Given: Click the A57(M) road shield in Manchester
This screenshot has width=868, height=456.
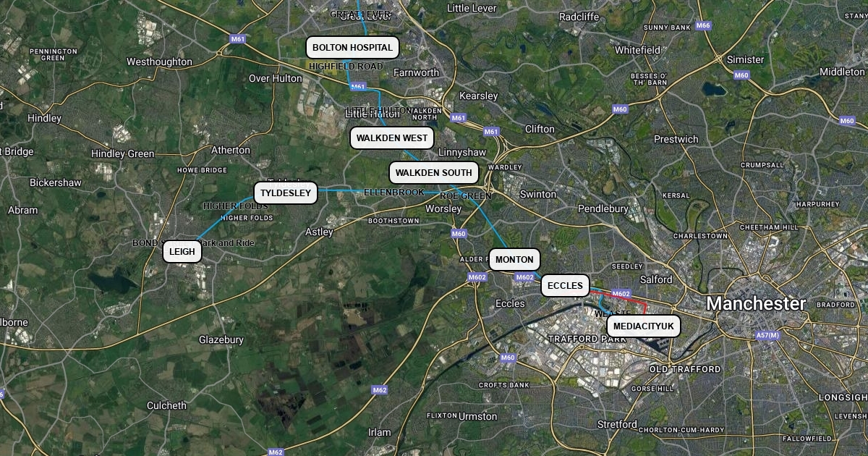Looking at the screenshot, I should 767,335.
